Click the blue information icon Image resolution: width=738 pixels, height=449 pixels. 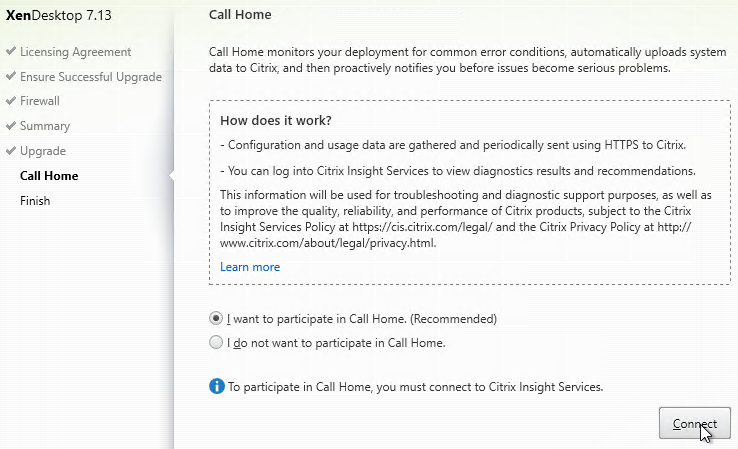click(217, 386)
